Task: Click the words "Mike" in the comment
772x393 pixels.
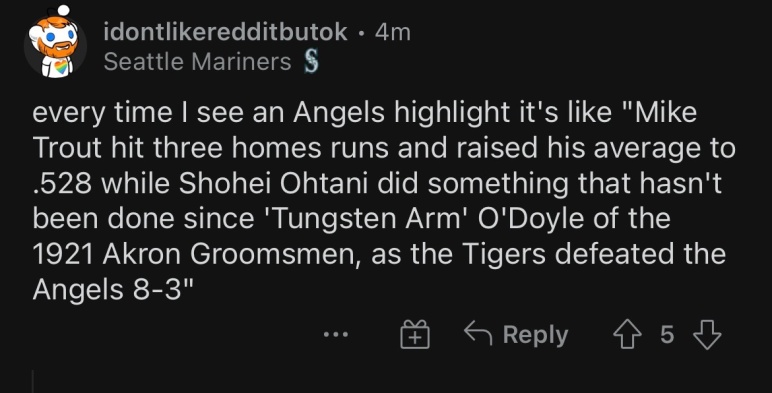Action: point(666,113)
